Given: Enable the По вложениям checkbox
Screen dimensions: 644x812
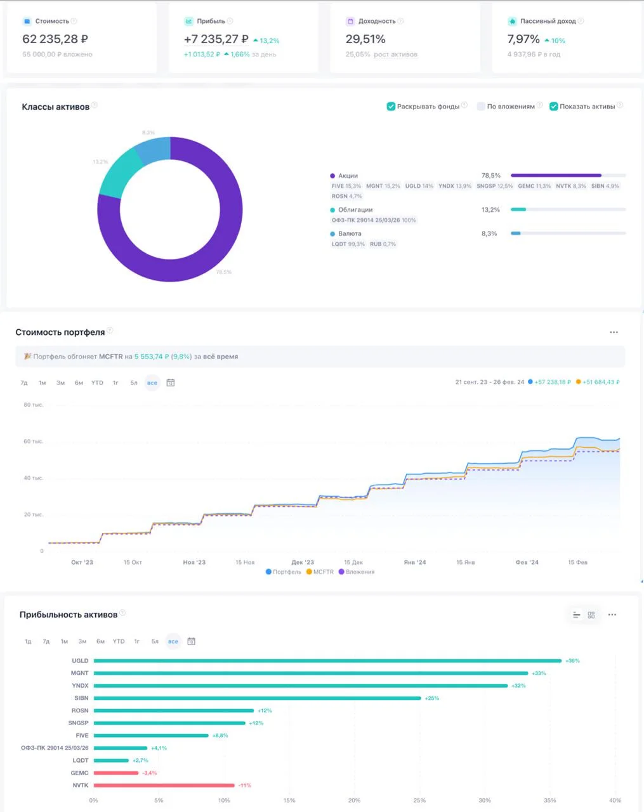Looking at the screenshot, I should (481, 107).
